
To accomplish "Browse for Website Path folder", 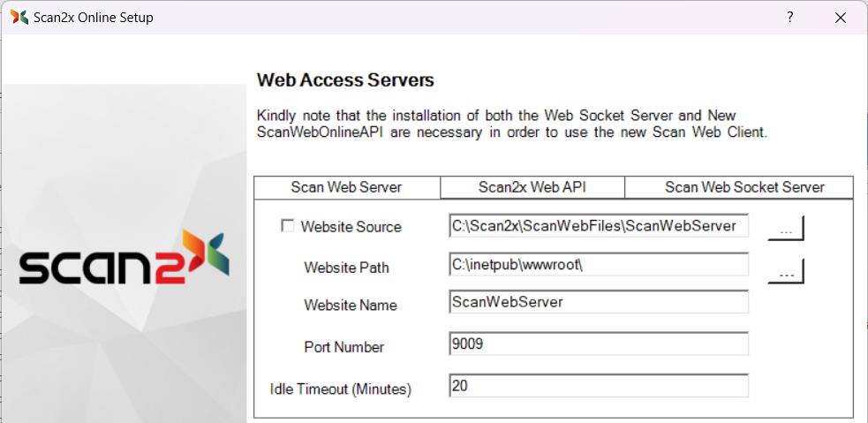I will click(786, 271).
